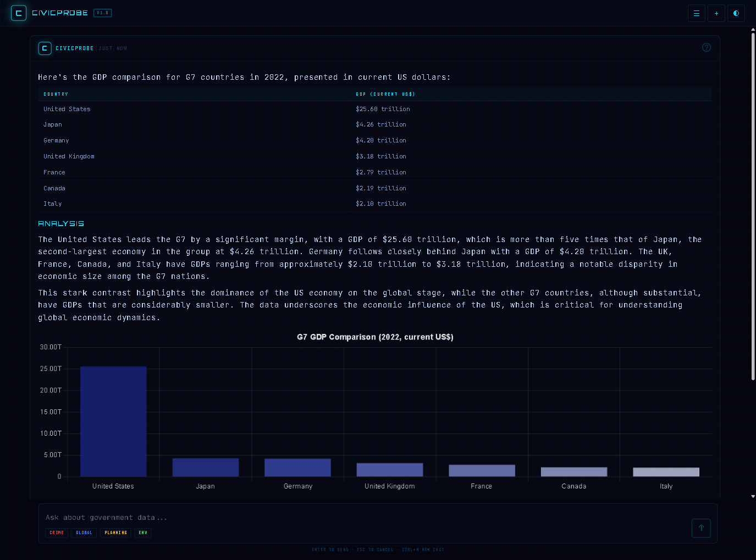
Task: Select the CRIME topic tag
Action: coord(57,532)
